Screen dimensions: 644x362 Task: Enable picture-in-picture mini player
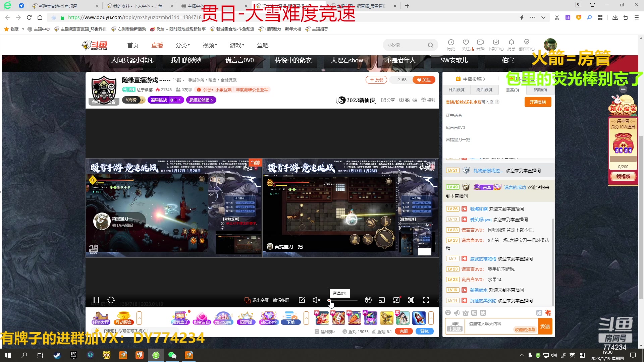coord(382,300)
